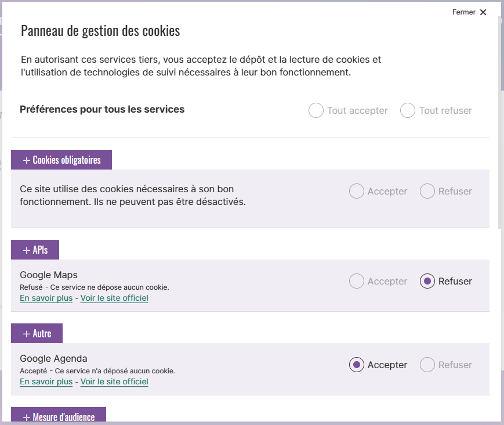
Task: Expand the Autre category
Action: coord(37,333)
